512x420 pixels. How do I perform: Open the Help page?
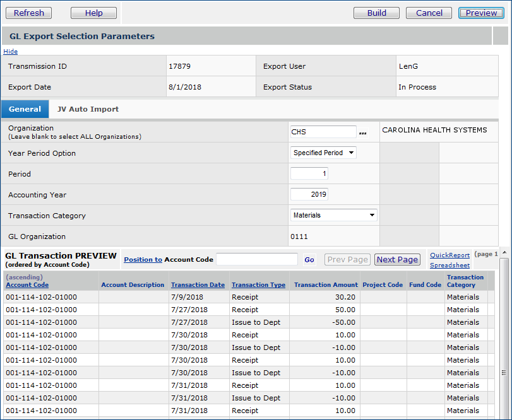93,13
